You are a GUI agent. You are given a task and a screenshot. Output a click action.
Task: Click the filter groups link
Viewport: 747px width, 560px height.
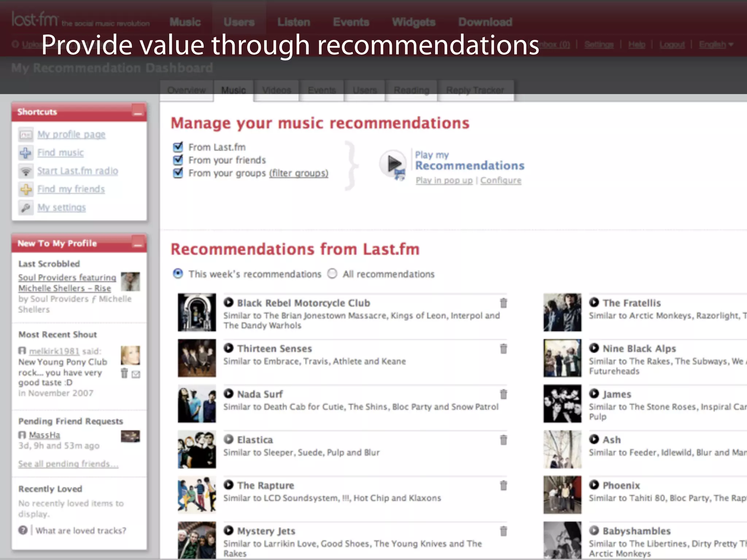(299, 173)
